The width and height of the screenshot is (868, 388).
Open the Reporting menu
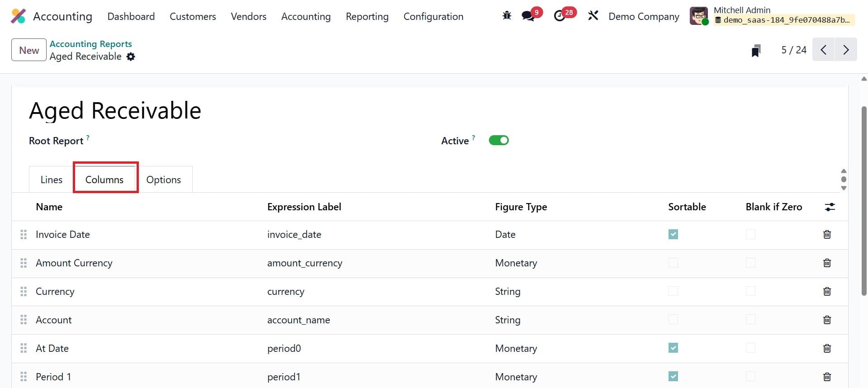click(367, 16)
